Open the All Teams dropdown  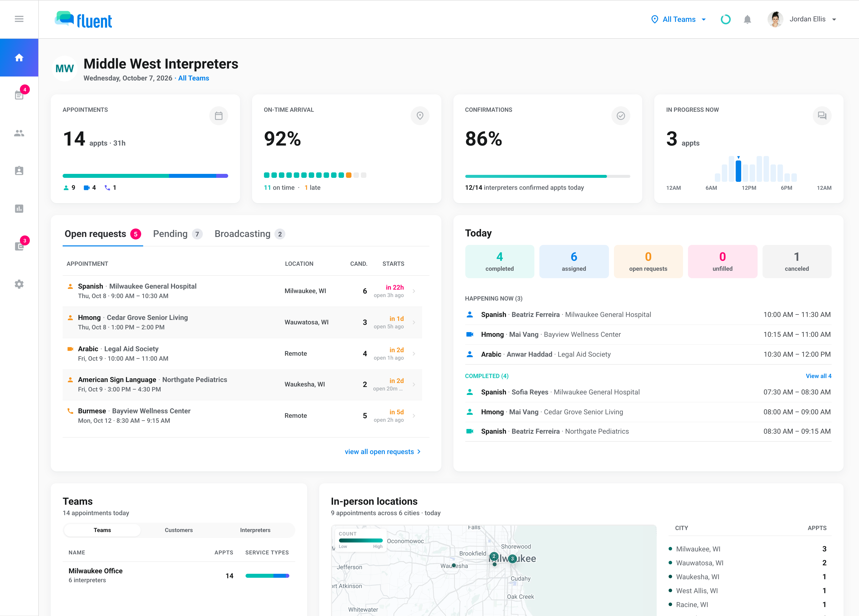(678, 19)
